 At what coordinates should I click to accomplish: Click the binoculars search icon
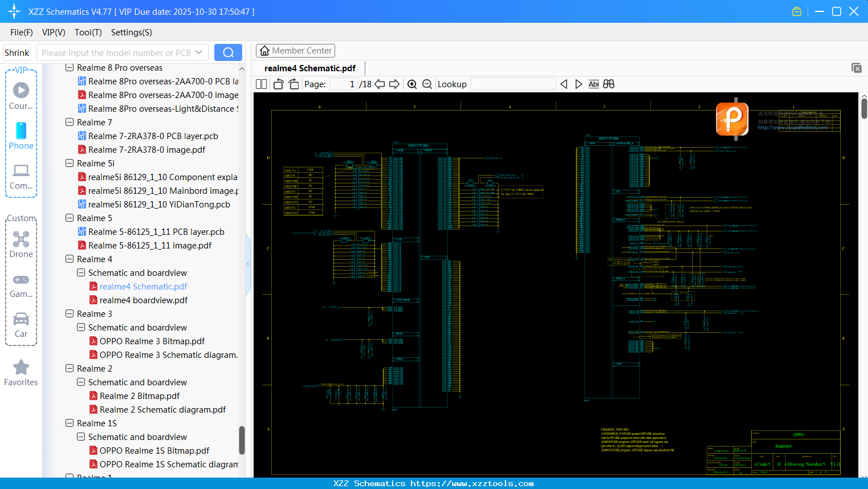click(x=609, y=84)
